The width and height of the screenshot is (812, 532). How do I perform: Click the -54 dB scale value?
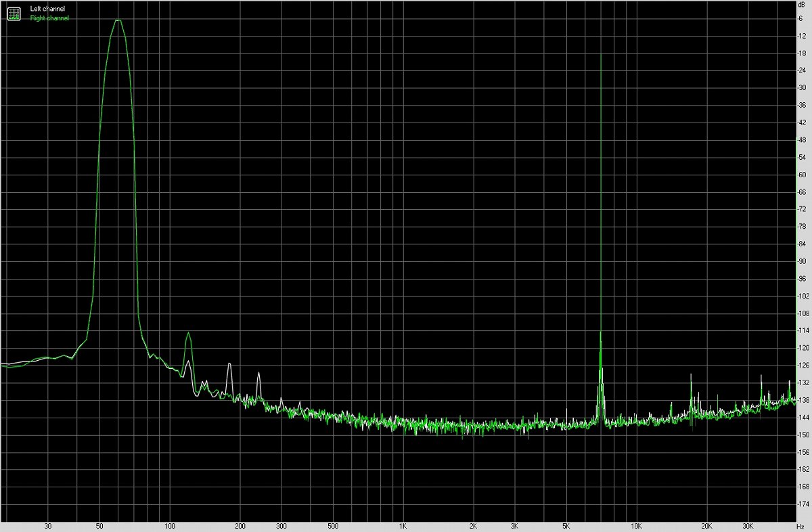pyautogui.click(x=803, y=157)
